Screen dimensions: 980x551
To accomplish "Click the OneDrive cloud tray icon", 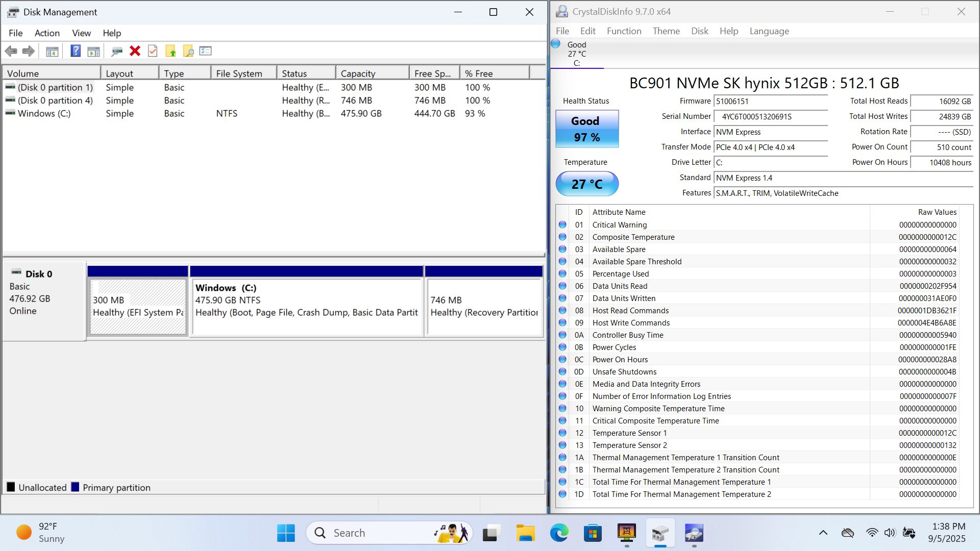I will tap(848, 533).
